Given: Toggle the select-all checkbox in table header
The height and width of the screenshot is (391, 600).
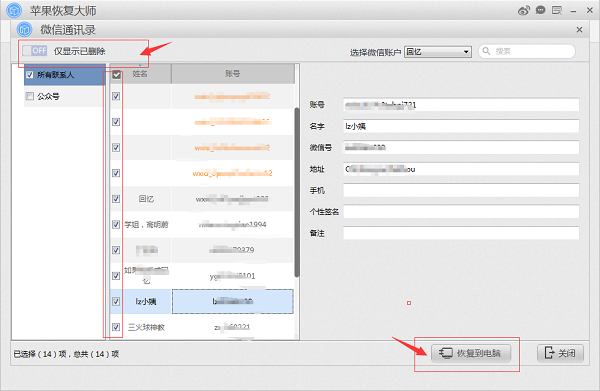Looking at the screenshot, I should pos(116,74).
